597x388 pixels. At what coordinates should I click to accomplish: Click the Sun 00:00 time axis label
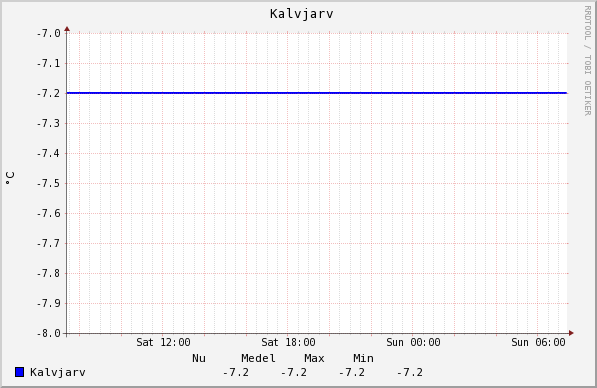[413, 342]
